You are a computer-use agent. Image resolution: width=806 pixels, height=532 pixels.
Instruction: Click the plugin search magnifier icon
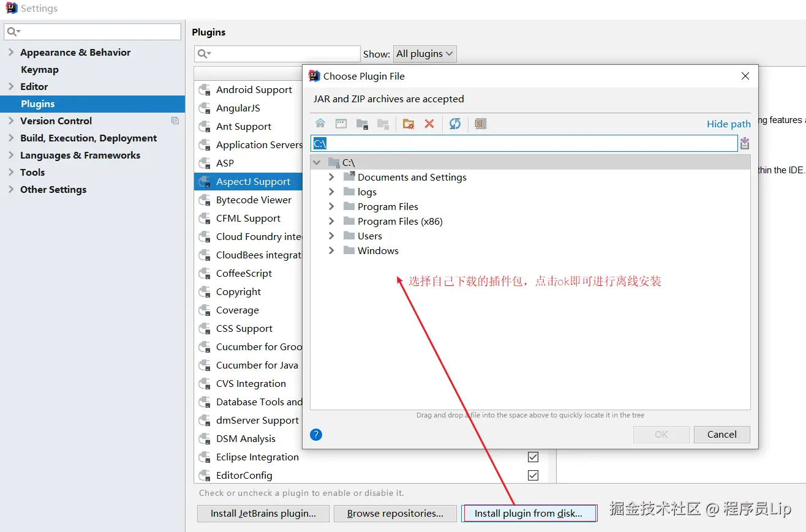tap(204, 54)
